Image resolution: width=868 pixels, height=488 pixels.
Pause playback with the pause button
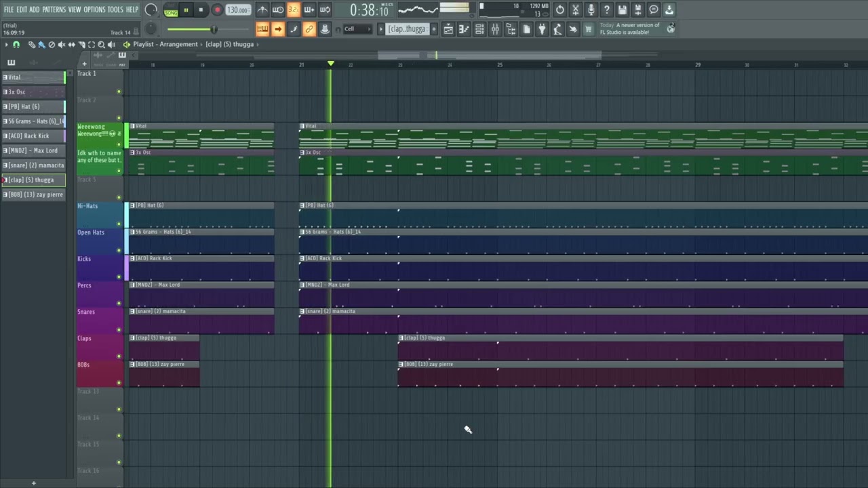(186, 10)
